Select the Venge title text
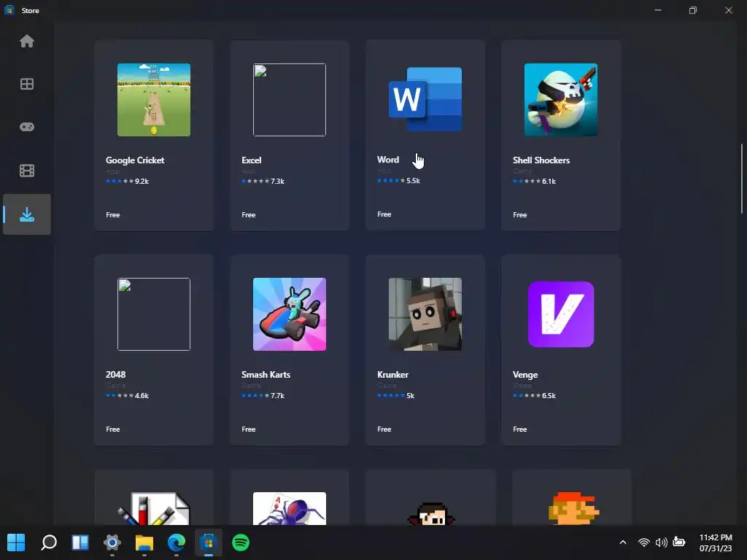The height and width of the screenshot is (560, 747). click(525, 375)
